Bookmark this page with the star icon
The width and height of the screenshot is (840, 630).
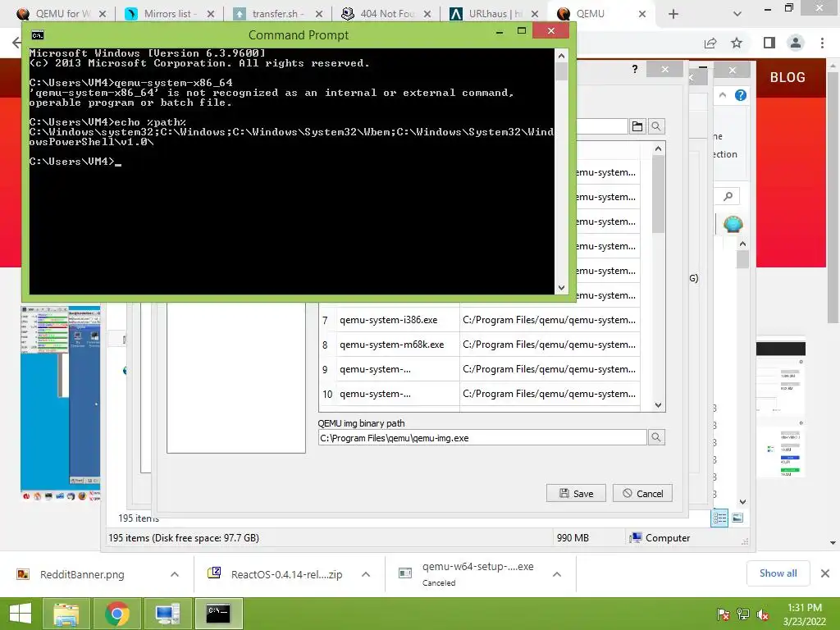tap(737, 43)
